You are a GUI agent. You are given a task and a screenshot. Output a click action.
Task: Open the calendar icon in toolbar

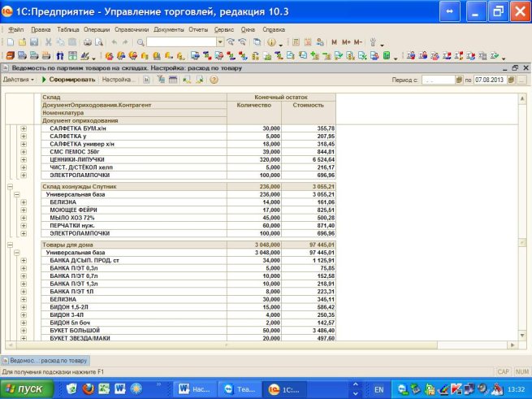[x=308, y=42]
